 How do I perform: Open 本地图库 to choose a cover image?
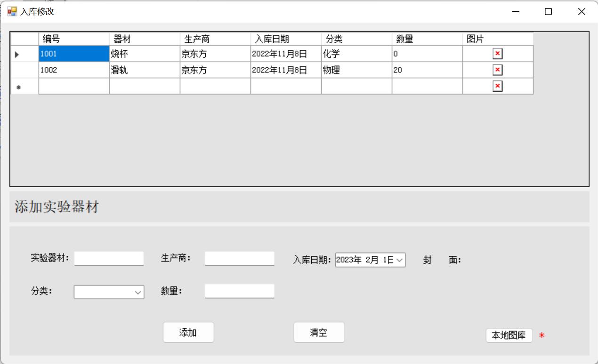(509, 336)
